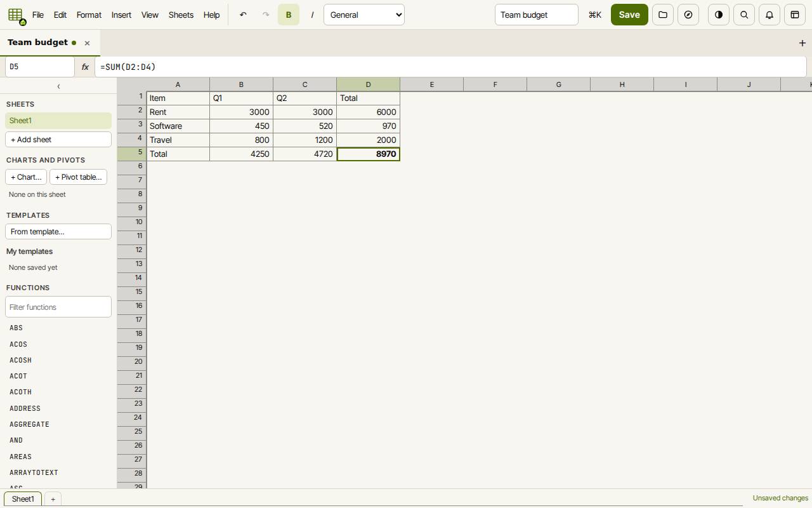
Task: Open the File menu
Action: pyautogui.click(x=38, y=15)
